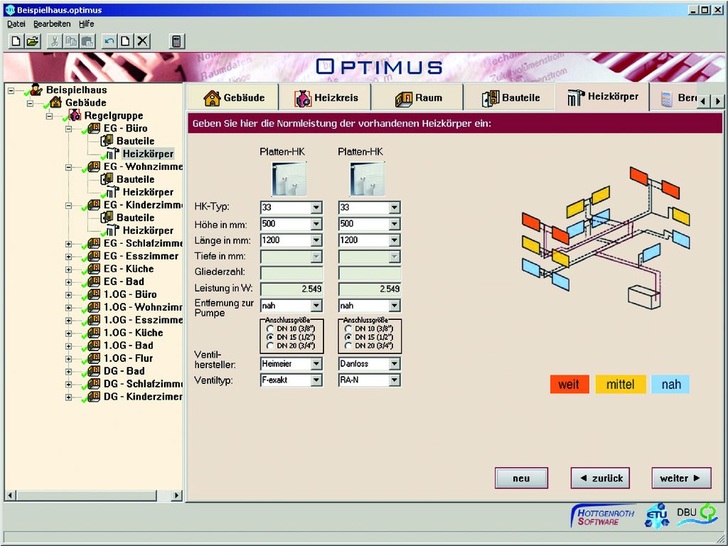Click the room icon next to EG - Küche
This screenshot has height=546, width=728.
pos(94,269)
